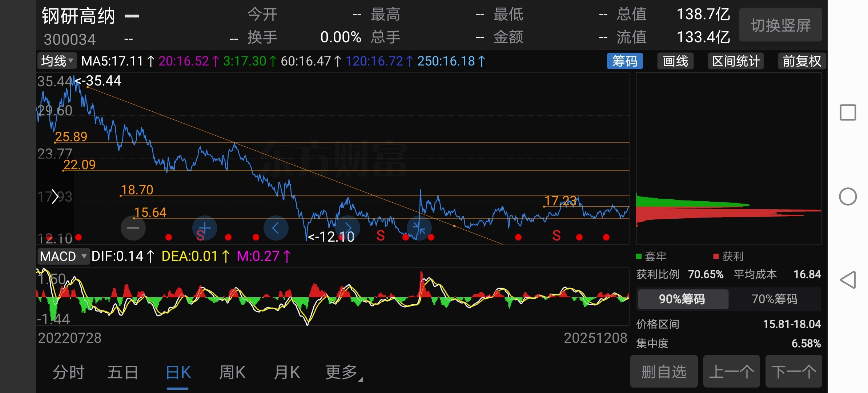This screenshot has width=868, height=393.
Task: Tap the collapse arrows fit-chart button
Action: pyautogui.click(x=419, y=228)
